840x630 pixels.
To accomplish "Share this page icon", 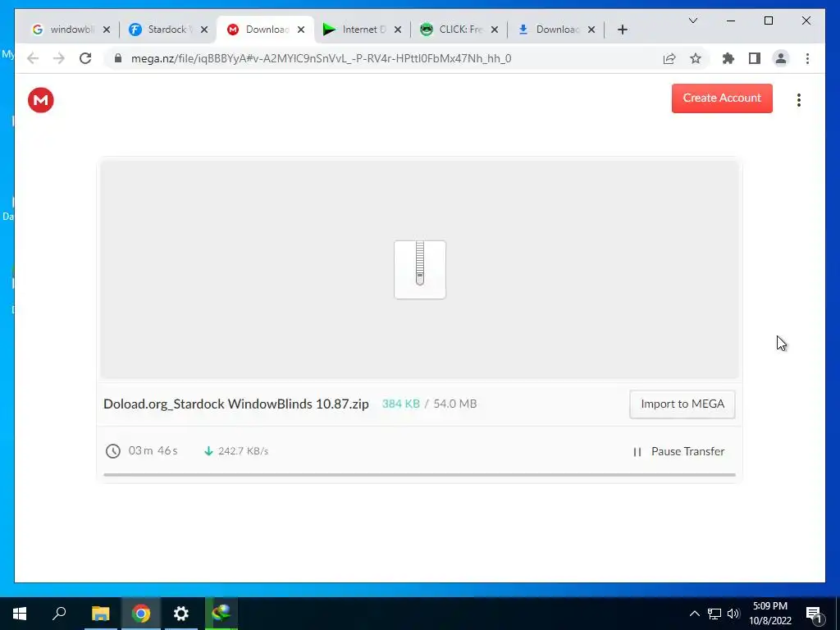I will [x=669, y=58].
